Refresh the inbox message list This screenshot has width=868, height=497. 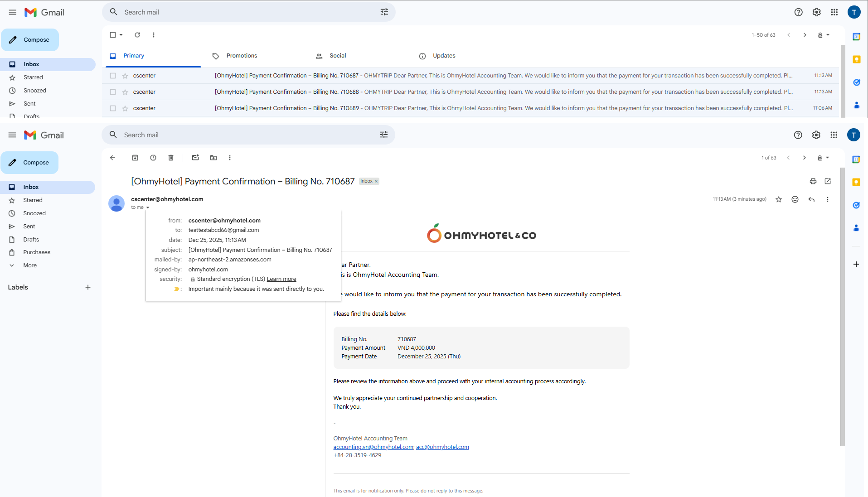137,35
